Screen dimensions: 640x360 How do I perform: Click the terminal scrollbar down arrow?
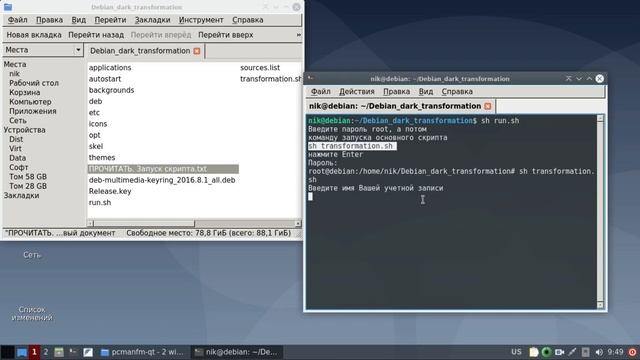pyautogui.click(x=600, y=305)
